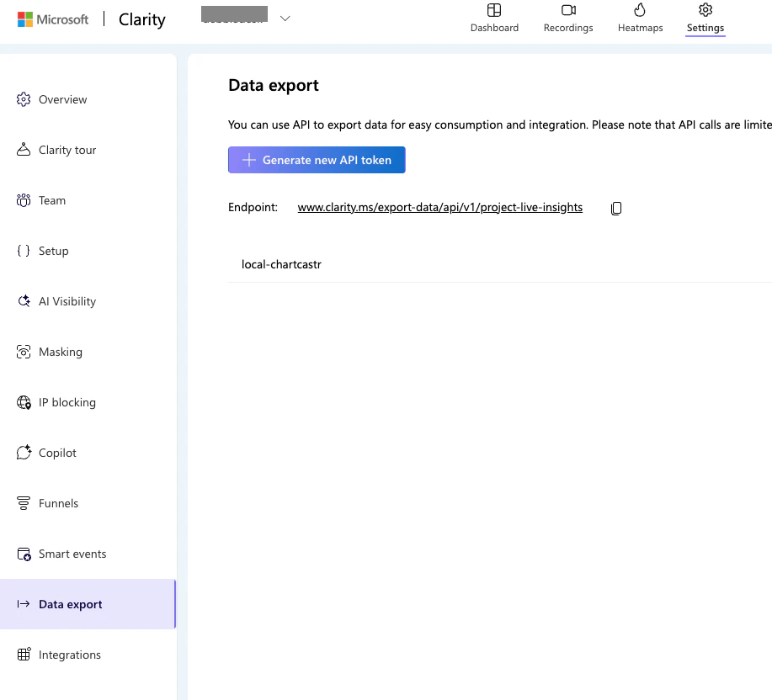Click the Overview gear icon in sidebar
The image size is (772, 700).
pyautogui.click(x=23, y=99)
